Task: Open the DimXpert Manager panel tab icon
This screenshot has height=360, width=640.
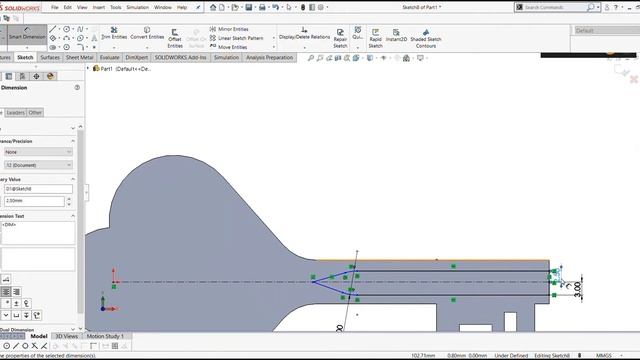Action: coord(36,76)
